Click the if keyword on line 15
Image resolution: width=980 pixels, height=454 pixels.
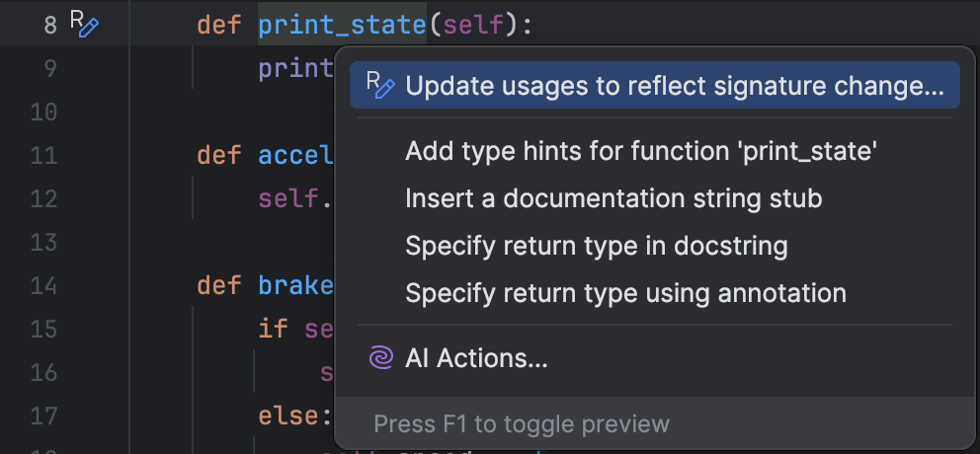pyautogui.click(x=271, y=329)
